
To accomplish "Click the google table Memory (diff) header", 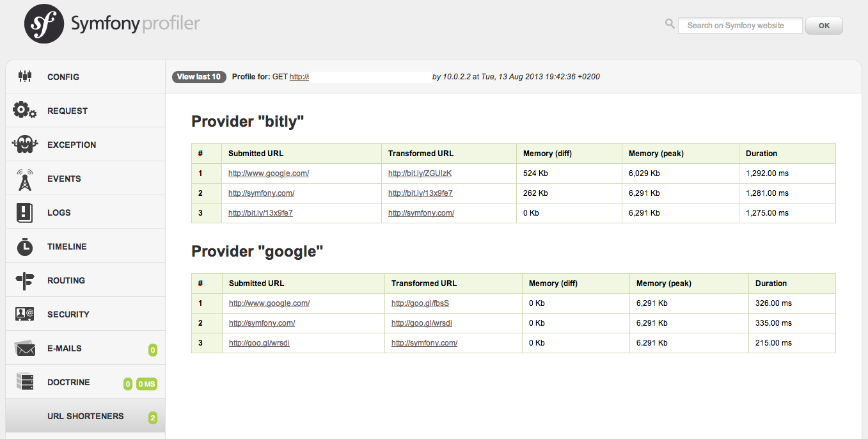I will 576,283.
